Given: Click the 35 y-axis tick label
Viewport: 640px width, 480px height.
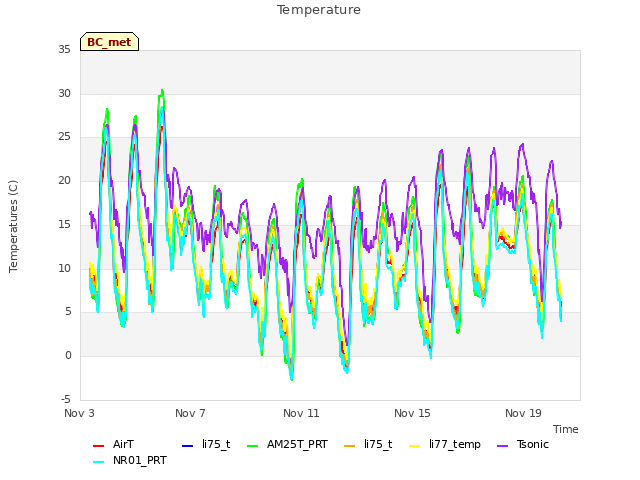Looking at the screenshot, I should point(64,50).
